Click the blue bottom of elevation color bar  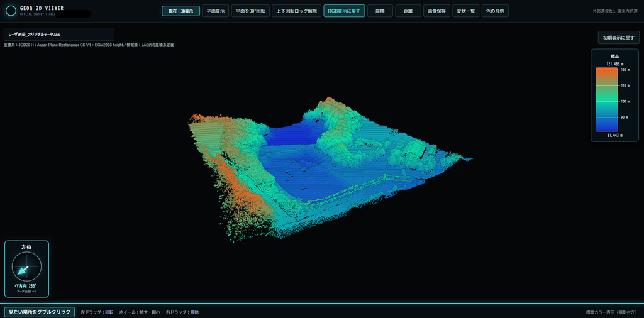tap(607, 126)
